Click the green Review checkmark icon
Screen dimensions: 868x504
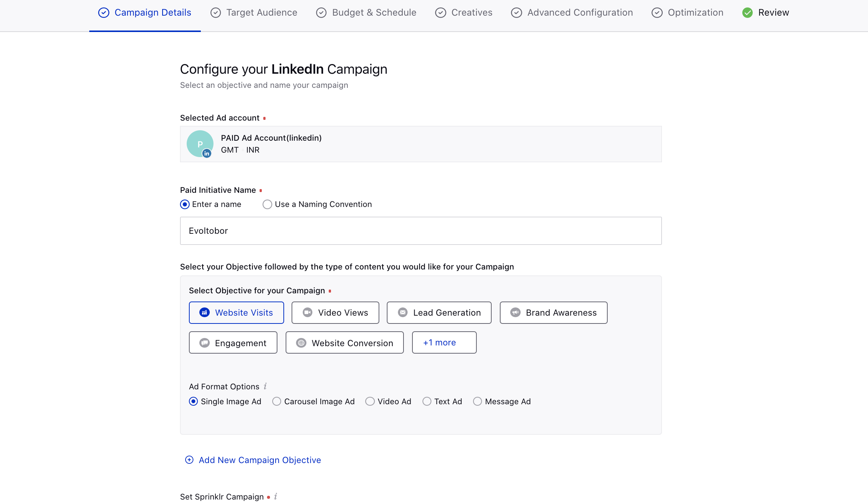(748, 13)
